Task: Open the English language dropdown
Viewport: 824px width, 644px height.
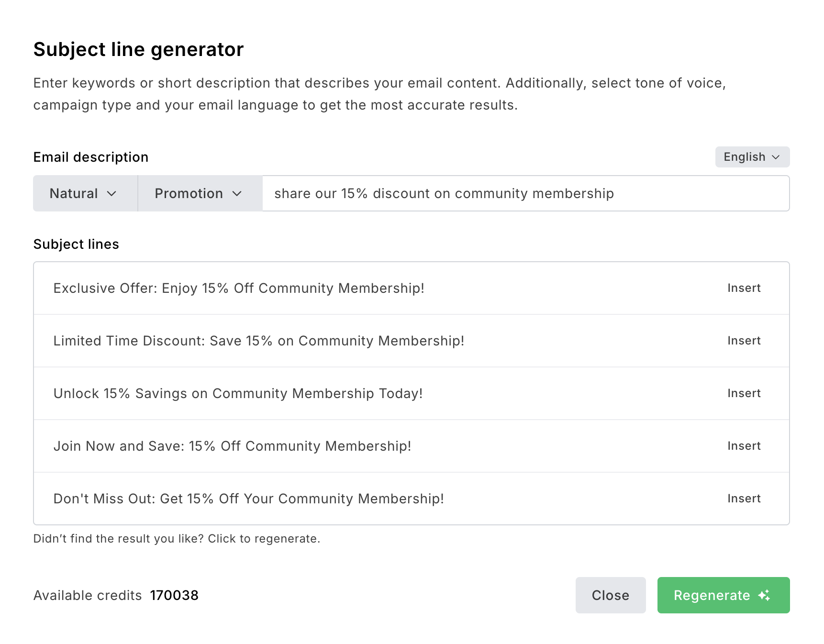Action: 752,157
